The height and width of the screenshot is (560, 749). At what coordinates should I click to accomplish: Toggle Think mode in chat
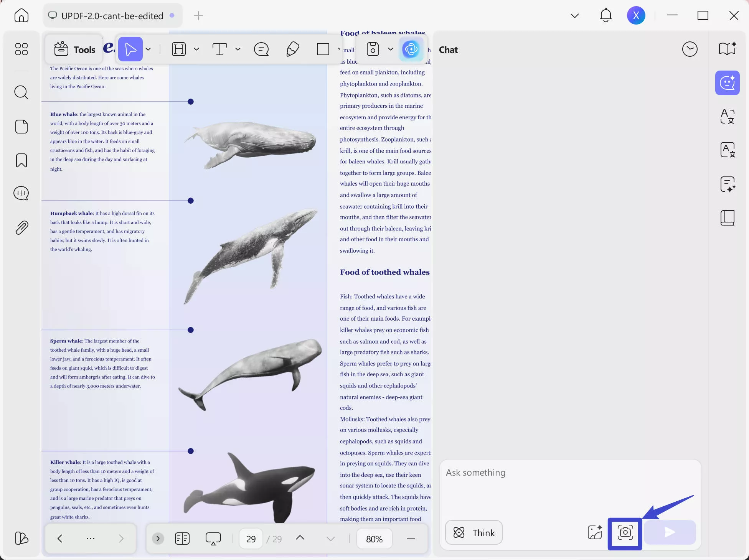tap(474, 532)
